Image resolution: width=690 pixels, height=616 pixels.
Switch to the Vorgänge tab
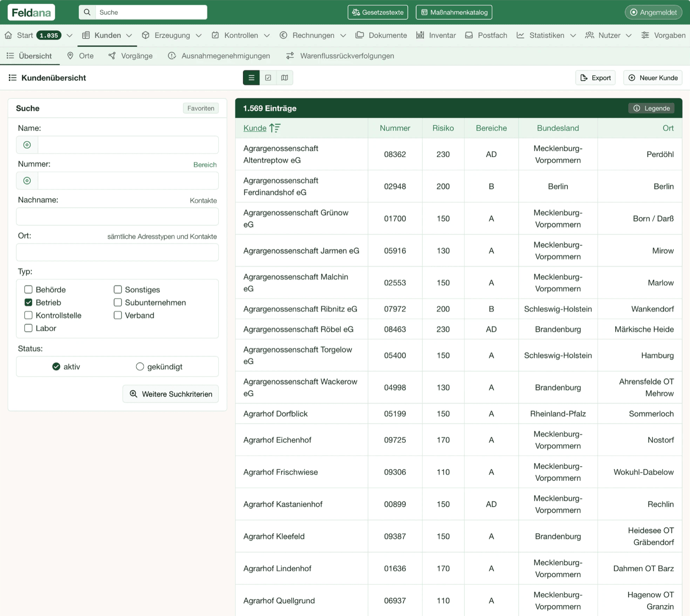pos(130,56)
